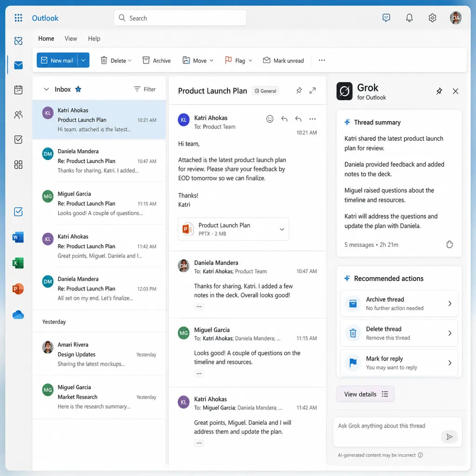Toggle the Inbox favorite star

[x=78, y=89]
